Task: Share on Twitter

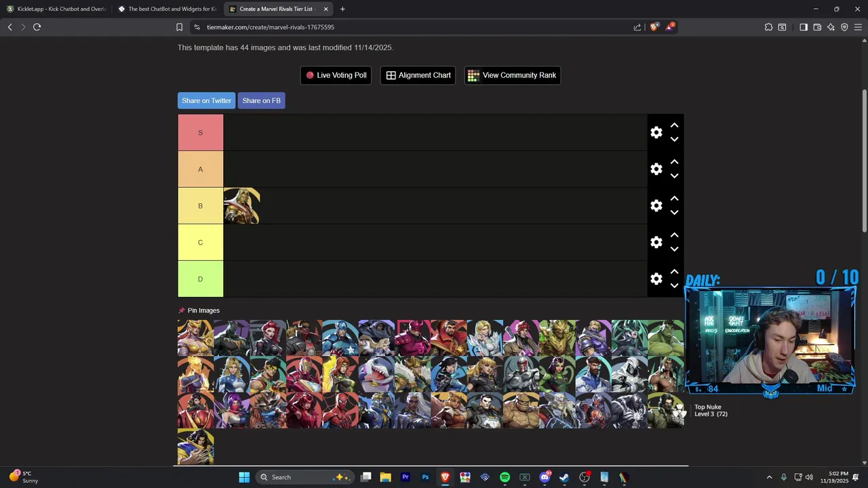Action: (206, 100)
